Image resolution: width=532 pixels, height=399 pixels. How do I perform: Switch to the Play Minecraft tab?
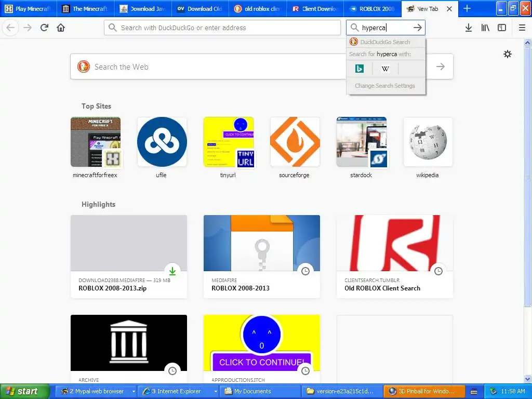(x=29, y=8)
